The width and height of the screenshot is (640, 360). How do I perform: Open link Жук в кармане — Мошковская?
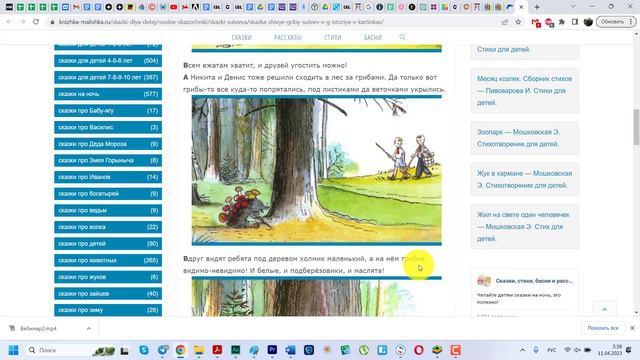[524, 179]
